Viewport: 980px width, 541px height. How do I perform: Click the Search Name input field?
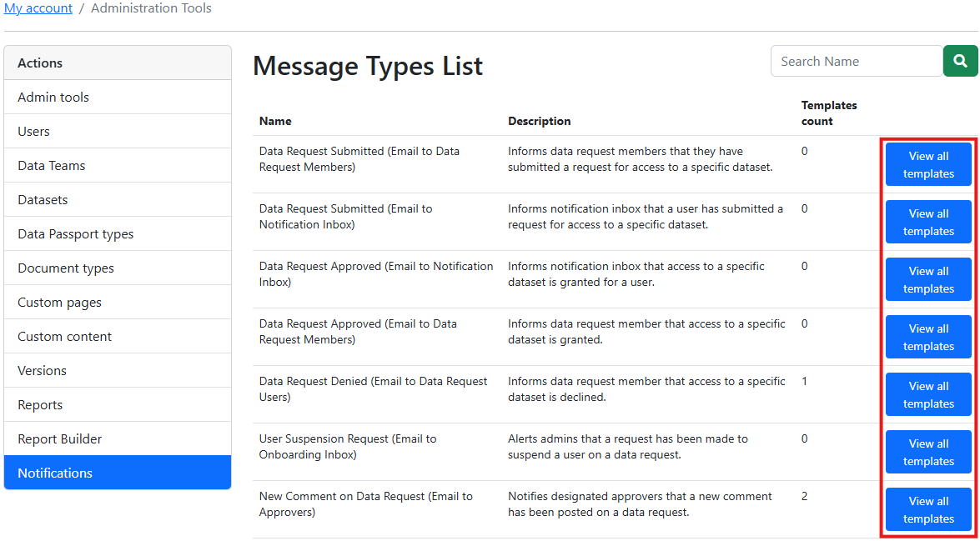click(856, 61)
